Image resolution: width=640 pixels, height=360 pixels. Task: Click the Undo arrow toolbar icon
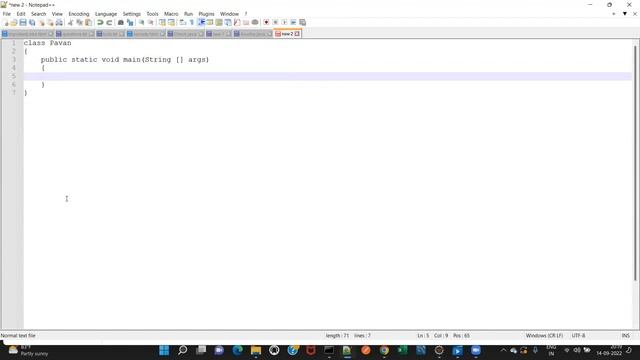pyautogui.click(x=100, y=22)
